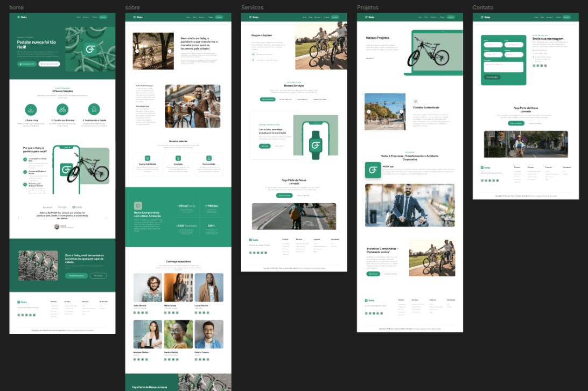Toggle the 'Aluguel de Bicicletas' service pill
Screen dimensions: 588x391
pyautogui.click(x=268, y=99)
